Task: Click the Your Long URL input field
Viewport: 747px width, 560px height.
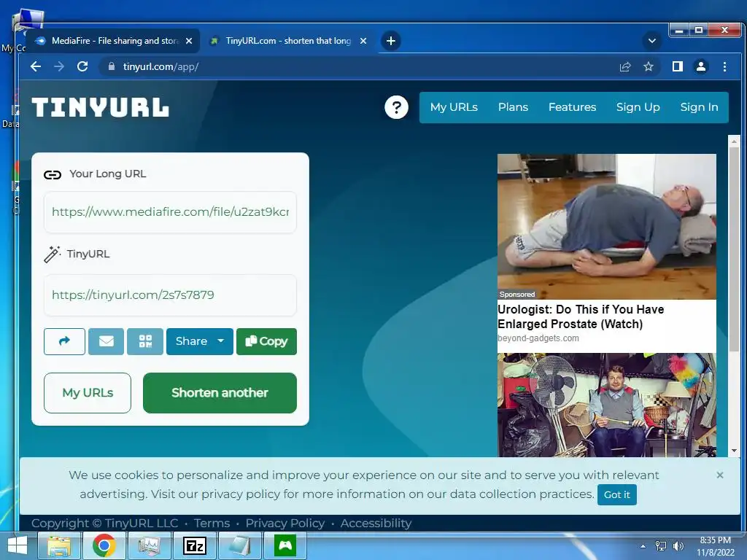Action: (x=170, y=212)
